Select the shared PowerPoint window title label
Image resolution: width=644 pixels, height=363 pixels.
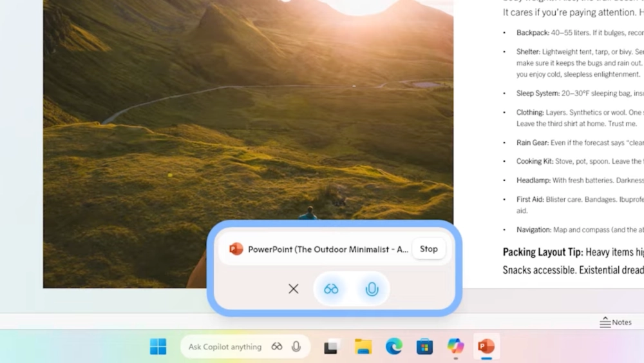pos(328,250)
